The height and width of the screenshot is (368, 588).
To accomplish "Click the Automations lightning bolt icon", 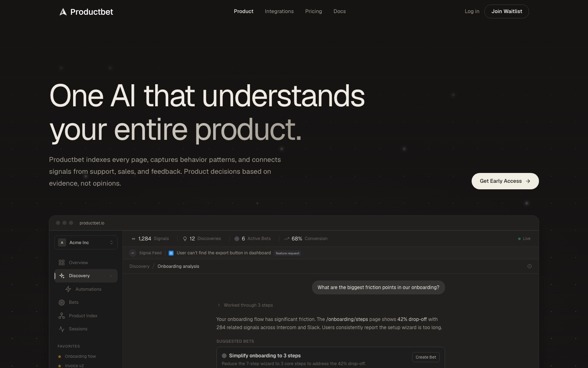I will point(68,289).
